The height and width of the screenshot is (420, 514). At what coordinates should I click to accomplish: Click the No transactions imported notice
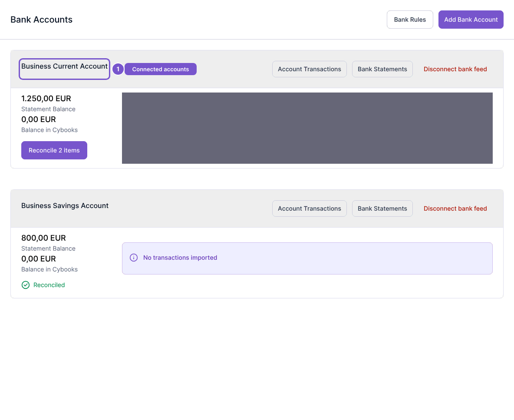(x=307, y=258)
